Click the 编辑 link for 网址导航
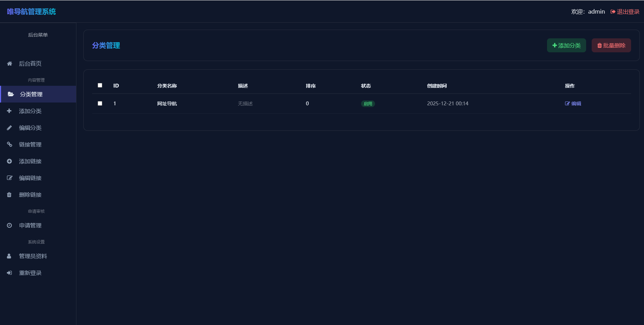Screen dimensions: 644x325 tap(573, 104)
